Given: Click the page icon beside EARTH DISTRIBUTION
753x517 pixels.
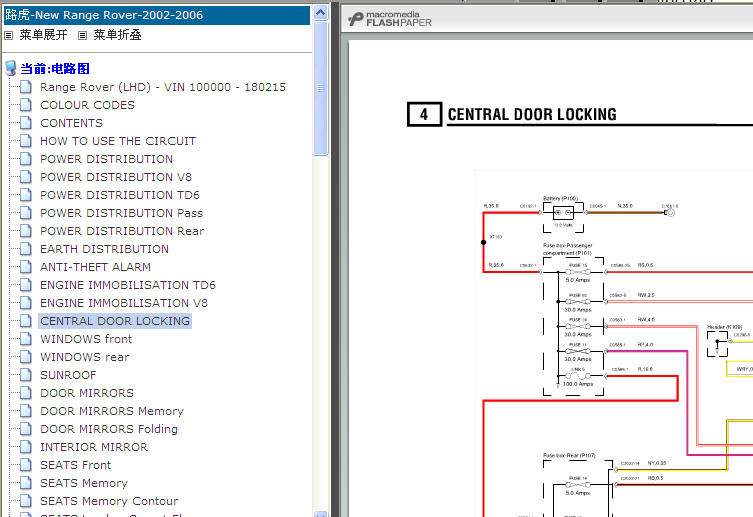Looking at the screenshot, I should point(26,249).
